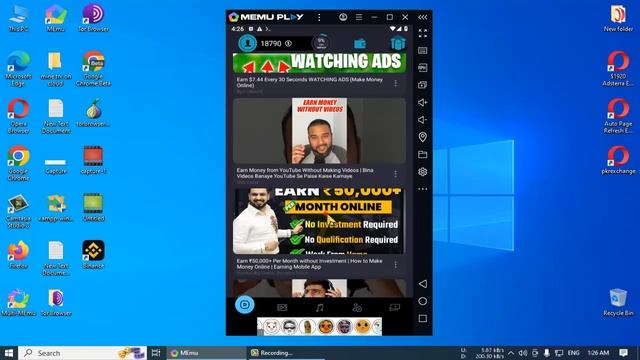Open the Binance desktop shortcut
The width and height of the screenshot is (640, 360).
(93, 255)
